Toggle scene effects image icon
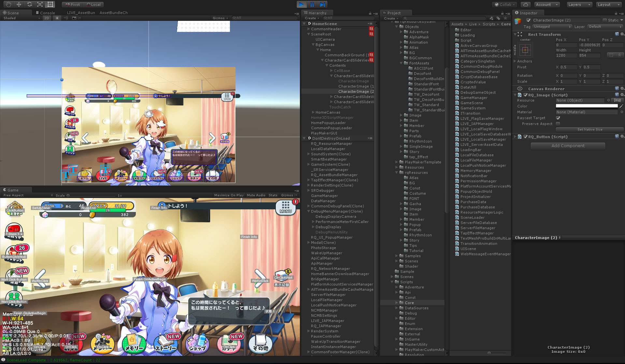The height and width of the screenshot is (364, 625). [x=74, y=18]
